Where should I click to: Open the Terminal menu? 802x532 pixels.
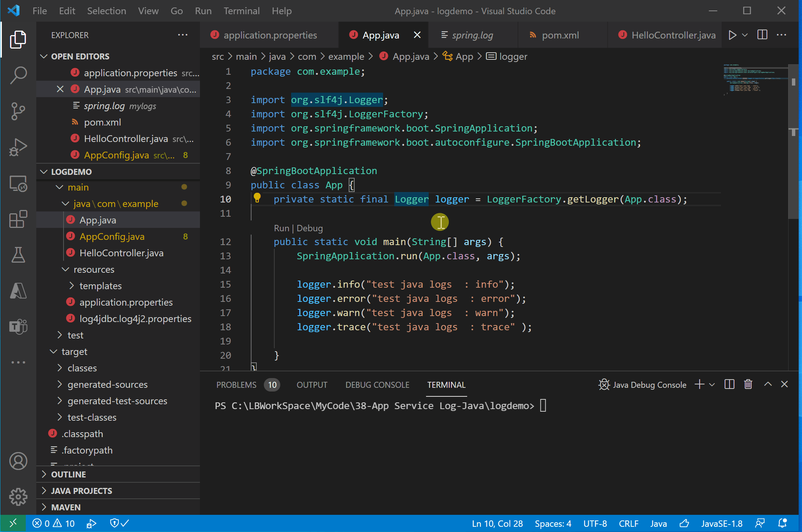click(x=241, y=11)
